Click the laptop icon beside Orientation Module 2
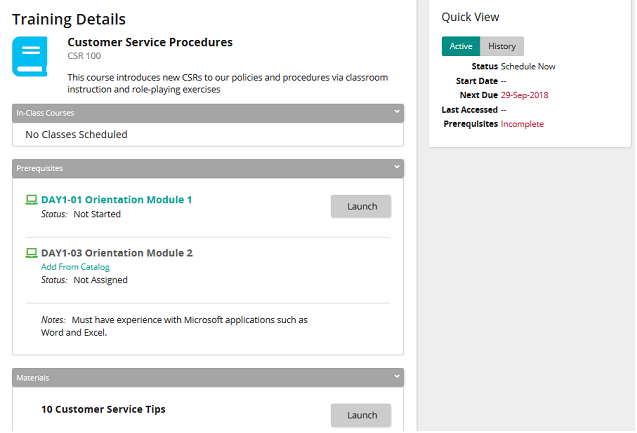The image size is (637, 433). click(x=31, y=253)
